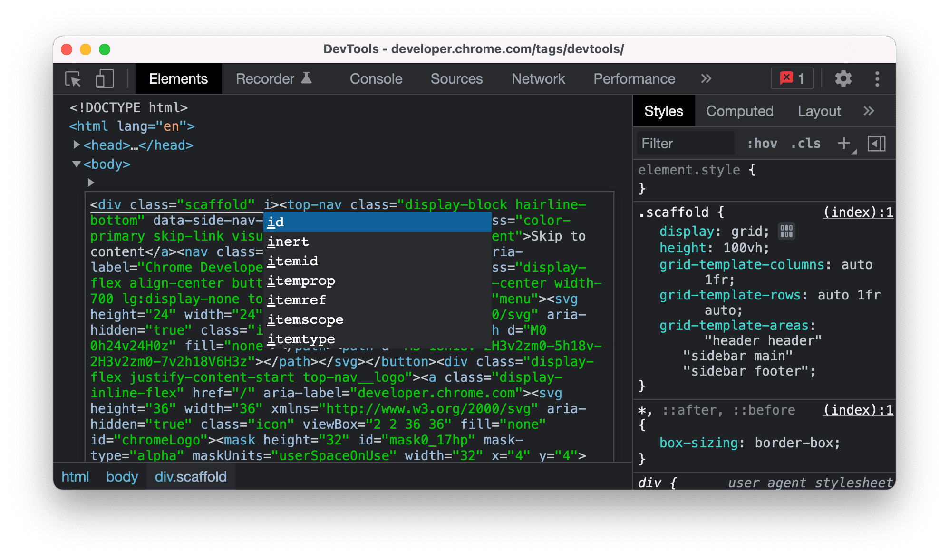Open the more tabs overflow icon

tap(709, 79)
